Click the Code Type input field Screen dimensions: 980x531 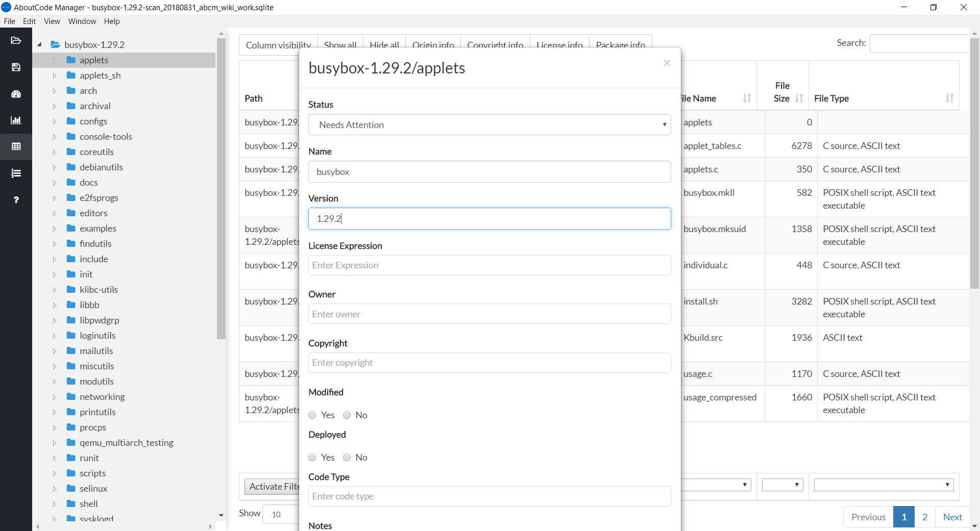tap(489, 496)
